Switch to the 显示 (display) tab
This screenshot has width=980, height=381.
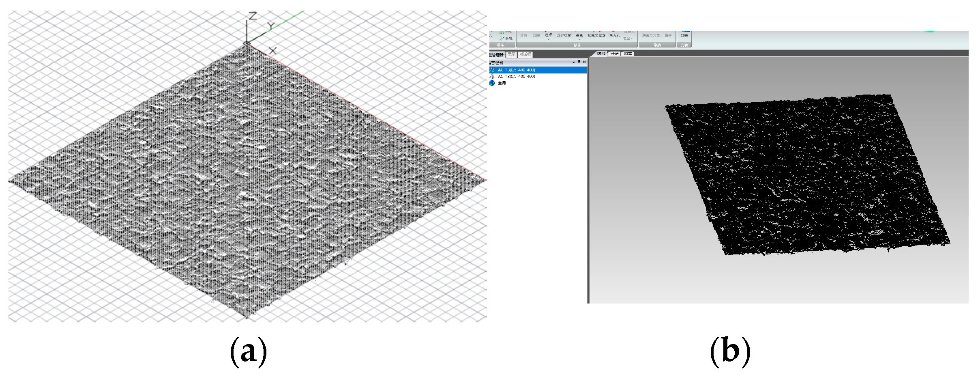511,54
